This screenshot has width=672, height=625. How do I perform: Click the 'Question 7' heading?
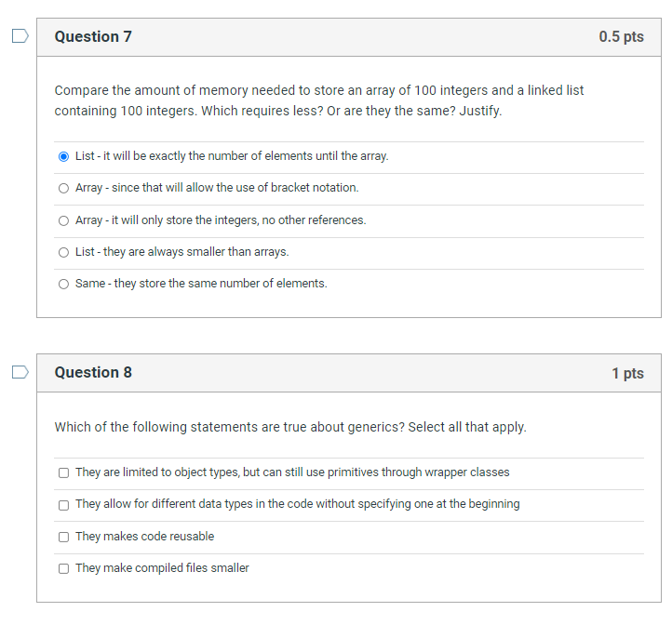[x=93, y=37]
